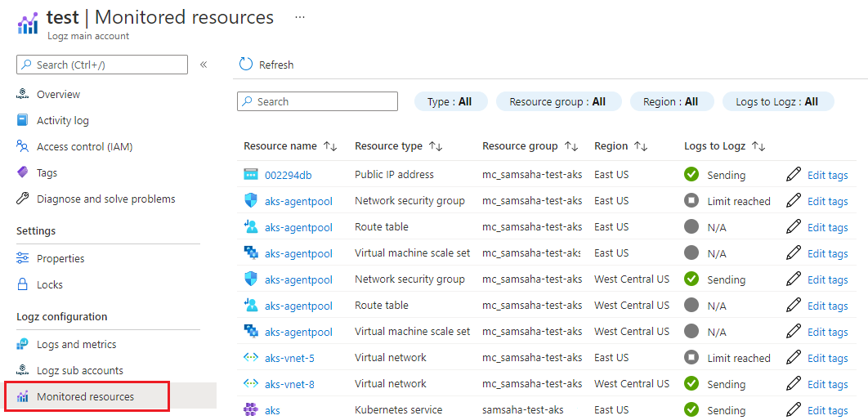Open Logs and metrics in sidebar

(76, 344)
